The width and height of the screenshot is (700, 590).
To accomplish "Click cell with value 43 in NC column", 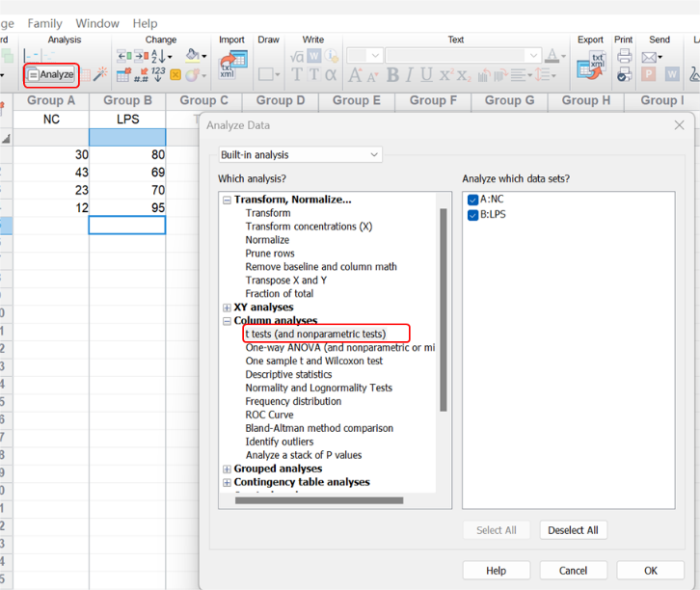I will click(51, 173).
